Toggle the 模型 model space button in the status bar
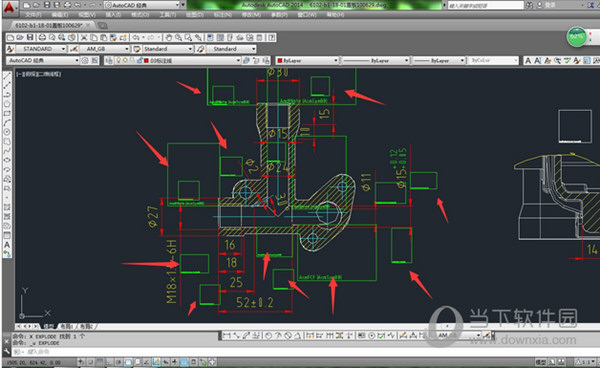Screen dimensions: 600x368 [540, 362]
